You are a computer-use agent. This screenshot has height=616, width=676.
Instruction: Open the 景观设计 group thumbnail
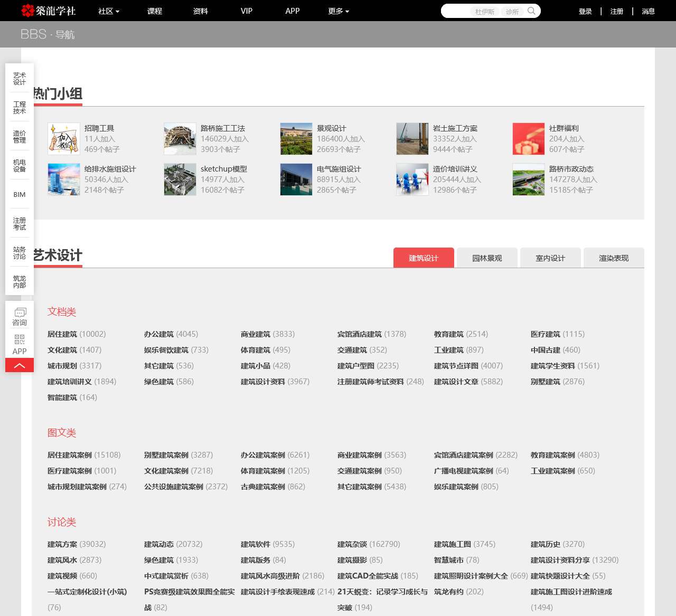tap(296, 139)
